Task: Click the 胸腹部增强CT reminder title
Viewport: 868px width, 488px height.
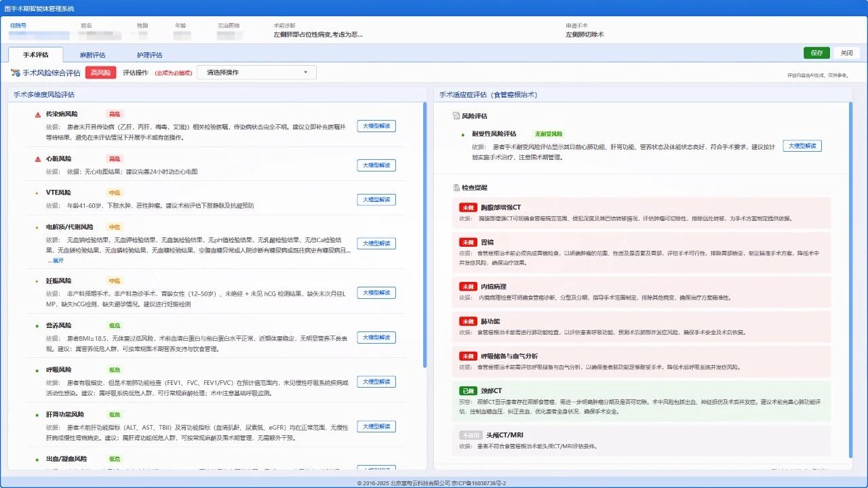Action: 500,207
